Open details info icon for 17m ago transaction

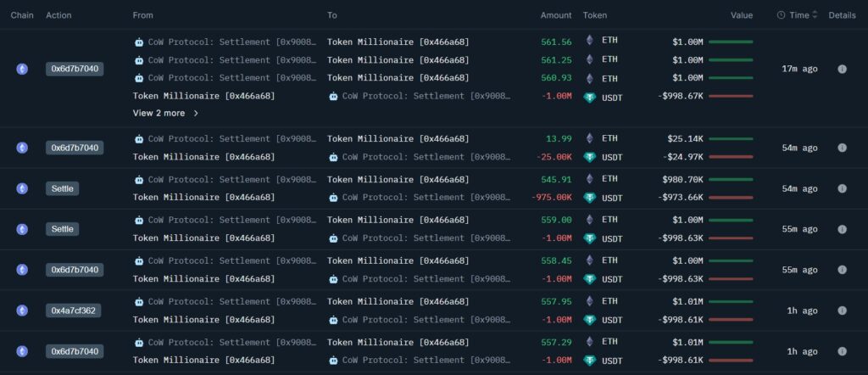click(x=842, y=70)
